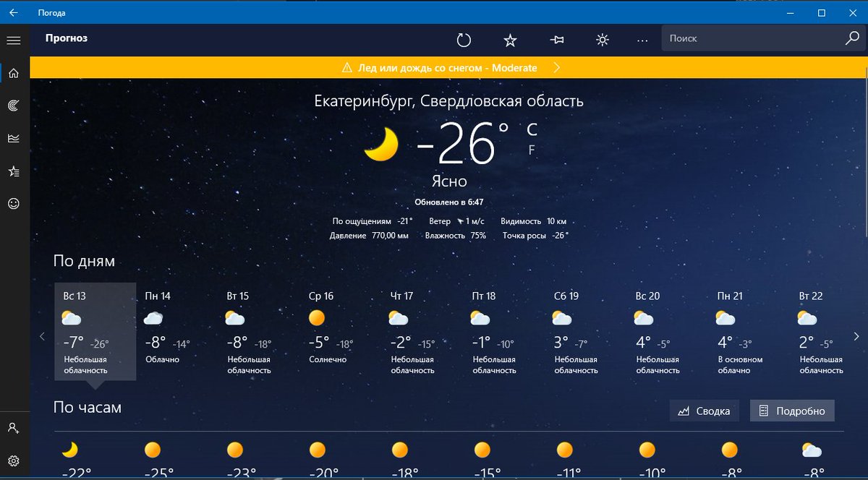
Task: Click the hourly -25° sun icon
Action: tap(153, 450)
